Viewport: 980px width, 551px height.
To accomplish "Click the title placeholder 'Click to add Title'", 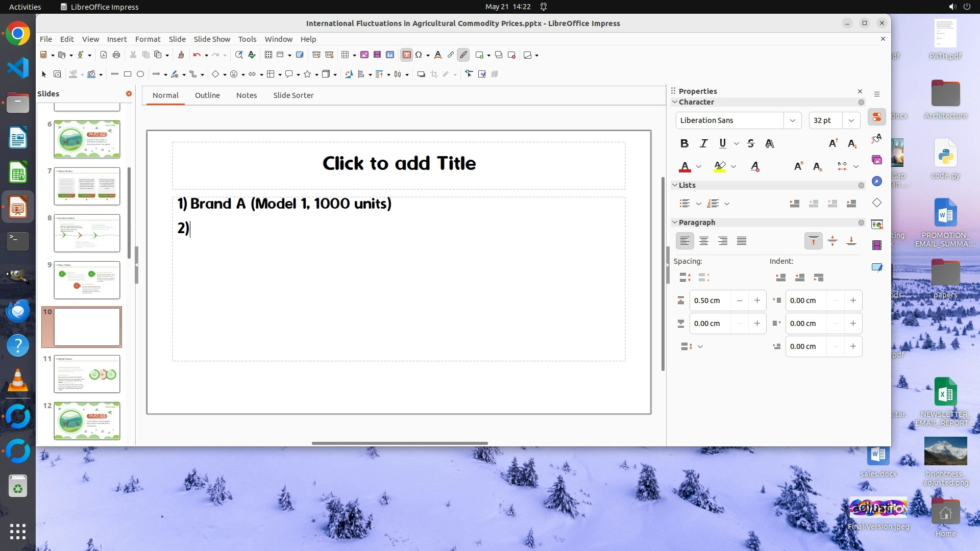I will point(399,164).
